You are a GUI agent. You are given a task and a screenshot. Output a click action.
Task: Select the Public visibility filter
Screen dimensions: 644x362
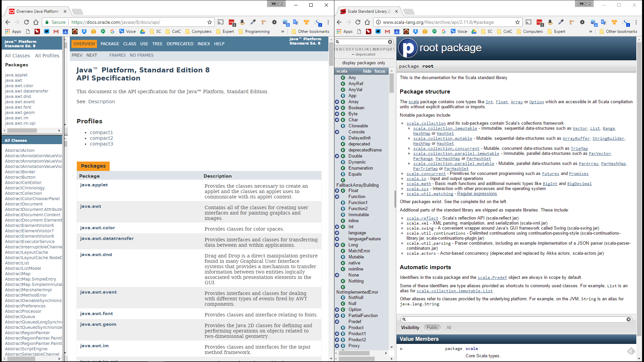pyautogui.click(x=432, y=327)
